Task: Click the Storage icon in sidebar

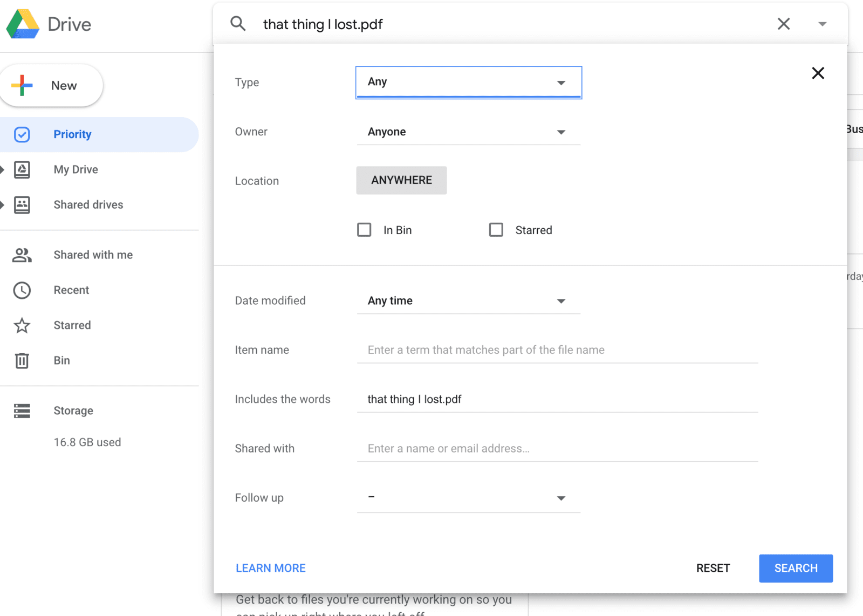Action: [x=22, y=410]
